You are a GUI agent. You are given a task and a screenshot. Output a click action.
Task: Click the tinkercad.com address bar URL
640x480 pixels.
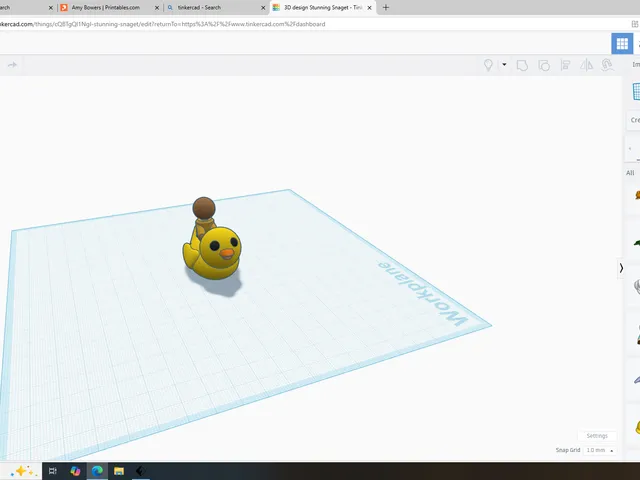[x=162, y=24]
